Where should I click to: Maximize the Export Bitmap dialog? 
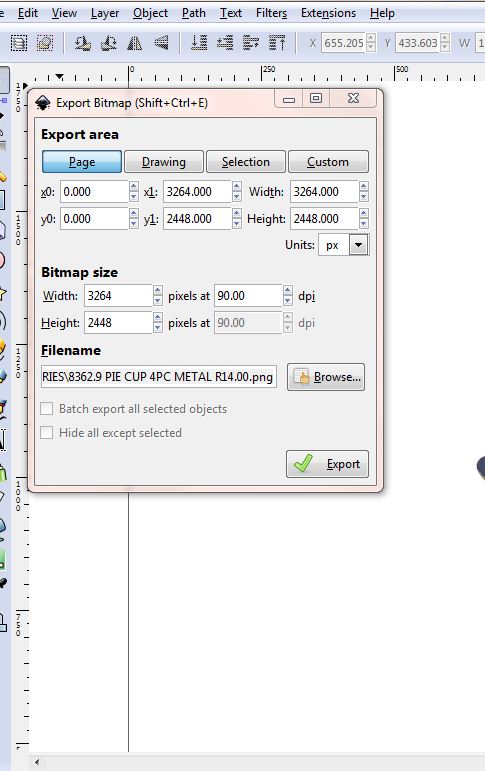(x=316, y=99)
